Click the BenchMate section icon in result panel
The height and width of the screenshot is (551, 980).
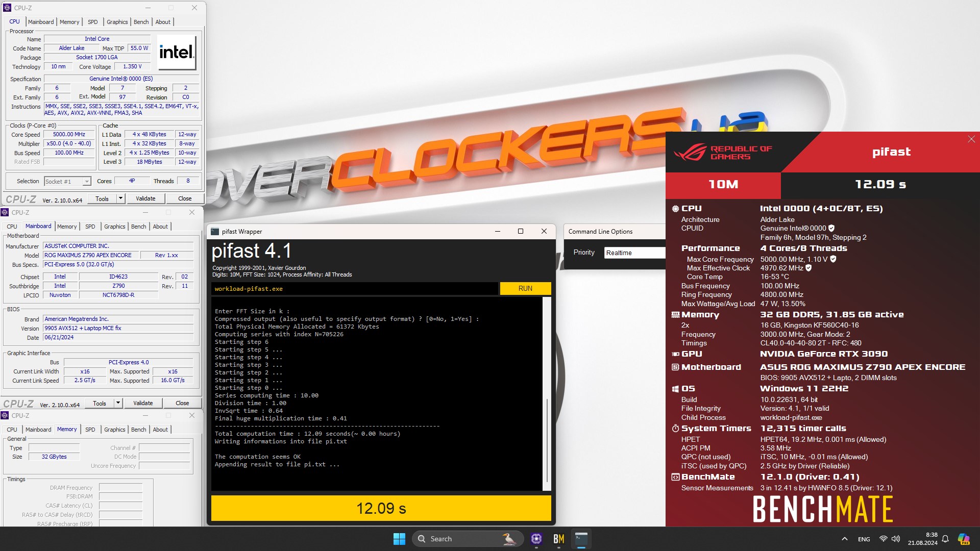point(675,477)
